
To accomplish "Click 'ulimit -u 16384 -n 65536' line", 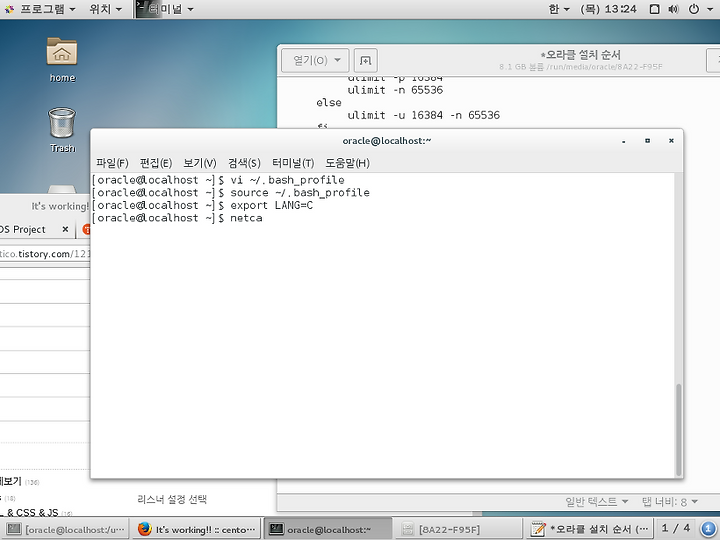I will [423, 115].
